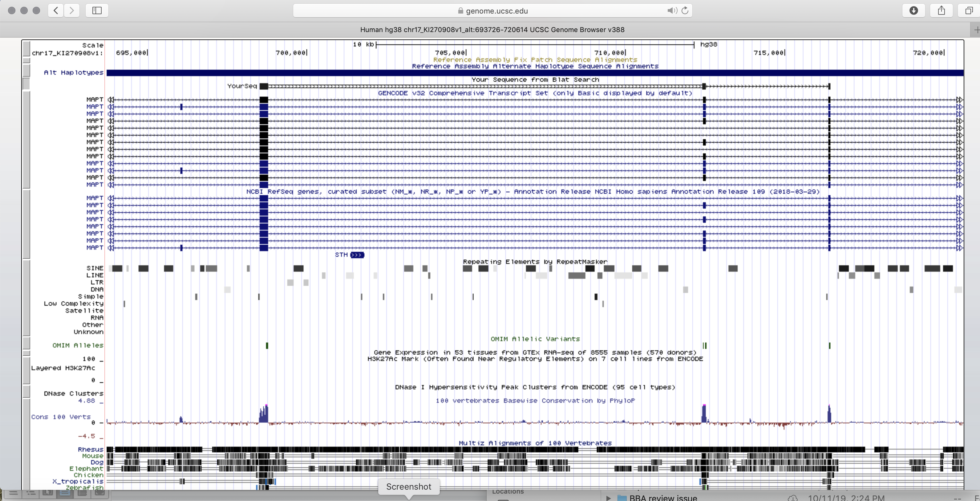Reload the genome browser page
The width and height of the screenshot is (980, 501).
685,11
